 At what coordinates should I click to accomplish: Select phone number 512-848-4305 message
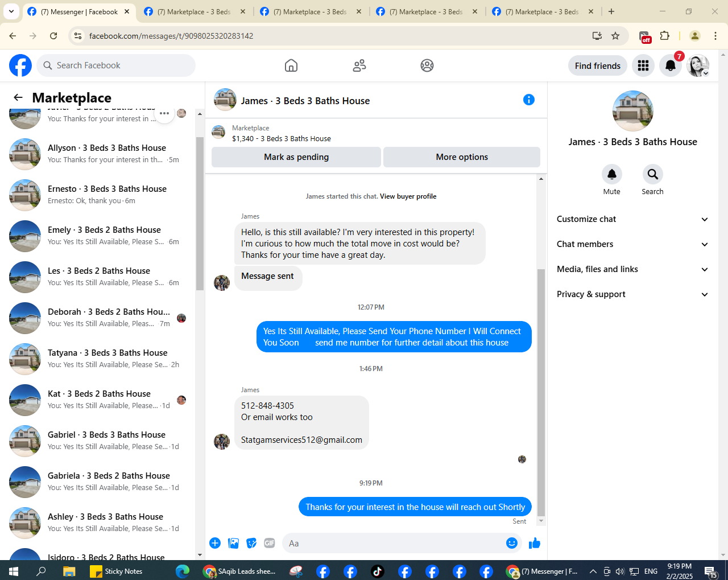pyautogui.click(x=267, y=406)
